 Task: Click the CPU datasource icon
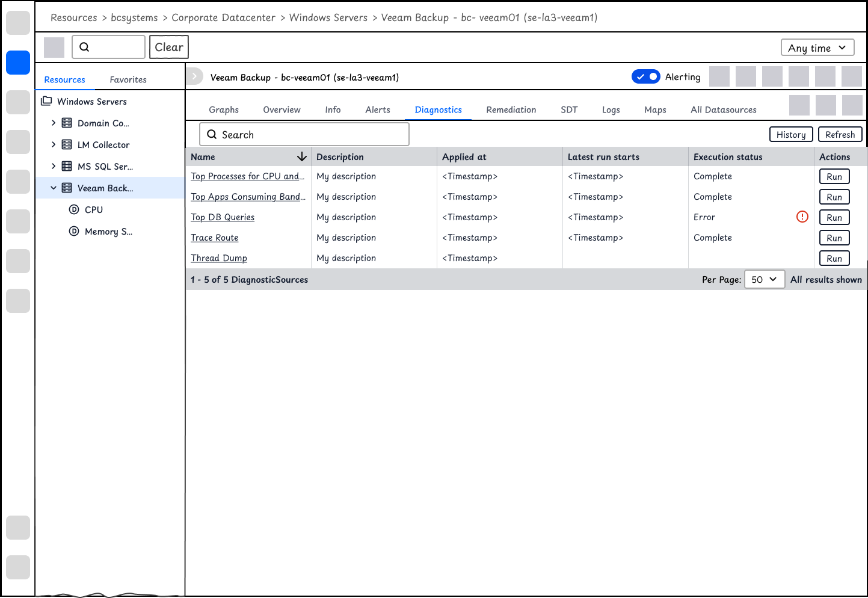[x=74, y=209]
